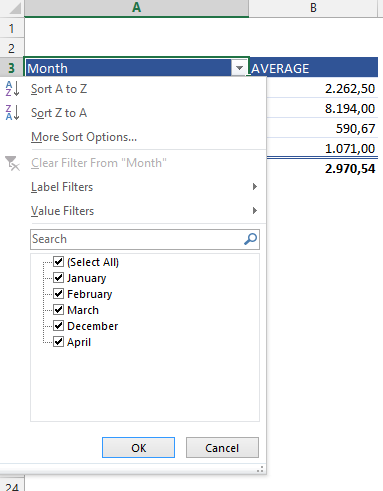Screen dimensions: 383x491
Task: Select the cell showing 8.194,00
Action: click(x=322, y=108)
